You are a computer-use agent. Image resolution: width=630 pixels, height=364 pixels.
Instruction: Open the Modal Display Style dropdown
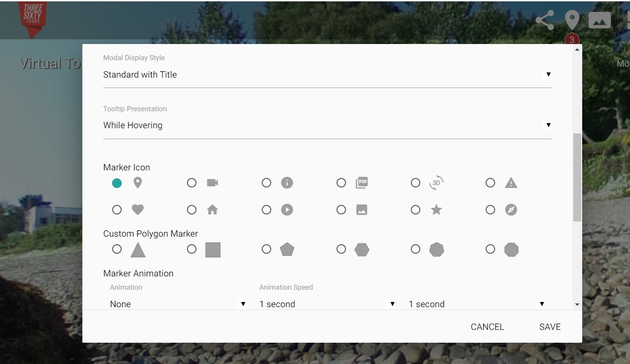pyautogui.click(x=327, y=75)
